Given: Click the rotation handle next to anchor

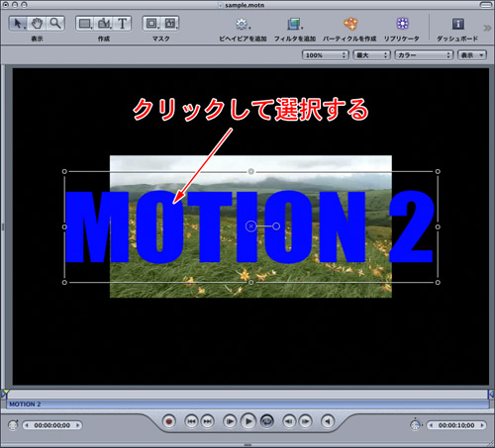Looking at the screenshot, I should click(x=276, y=226).
